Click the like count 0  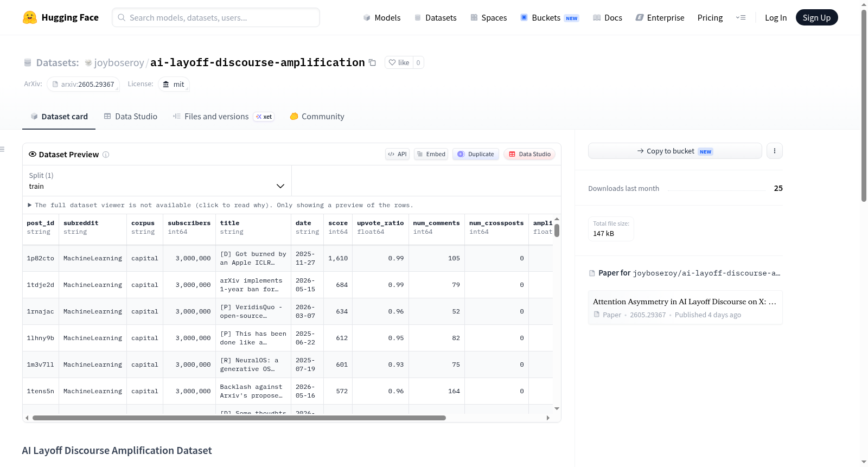(418, 62)
